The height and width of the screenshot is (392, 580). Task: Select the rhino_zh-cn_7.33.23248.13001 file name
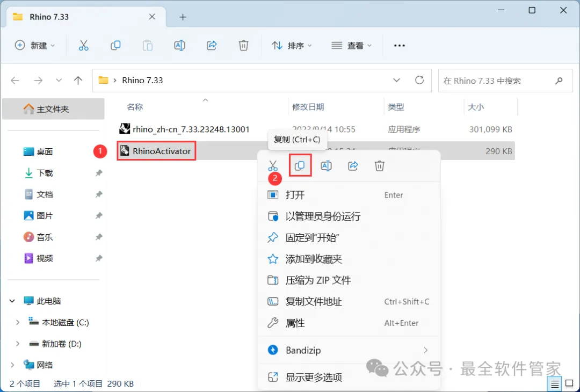pyautogui.click(x=191, y=129)
